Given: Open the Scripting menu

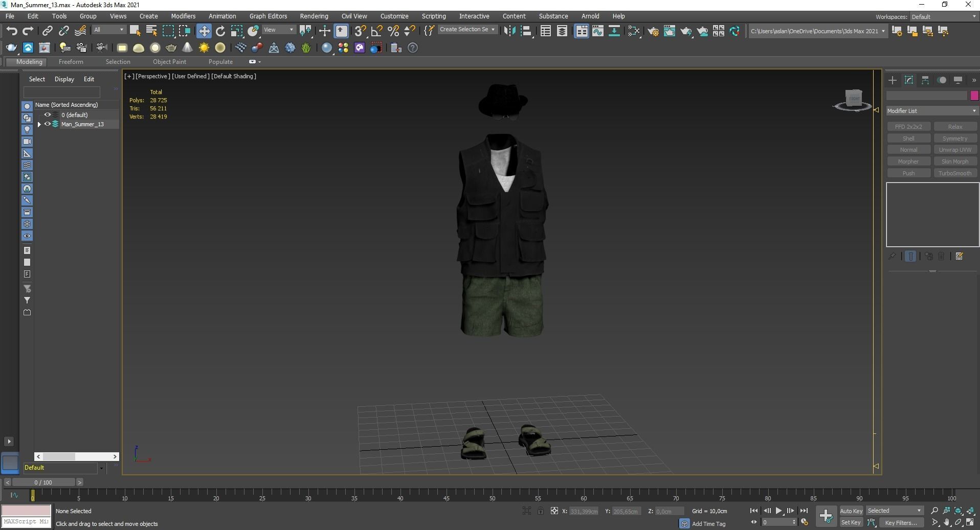Looking at the screenshot, I should (x=434, y=16).
